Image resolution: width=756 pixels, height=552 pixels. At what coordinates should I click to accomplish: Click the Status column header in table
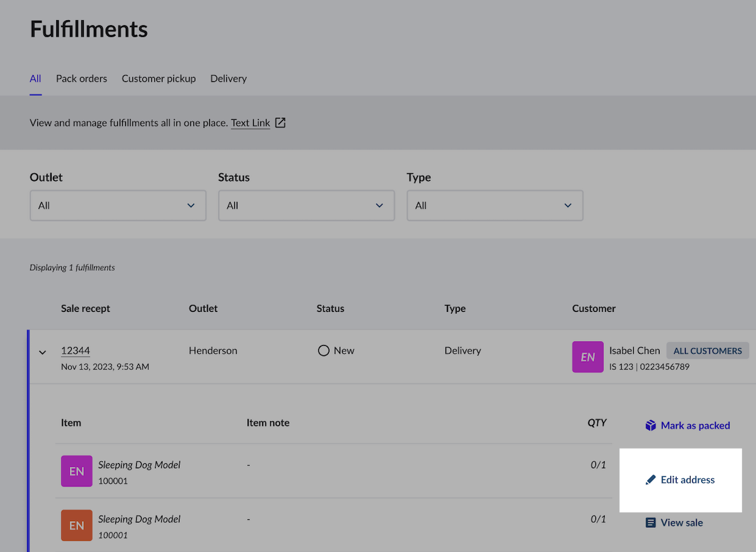click(x=331, y=309)
